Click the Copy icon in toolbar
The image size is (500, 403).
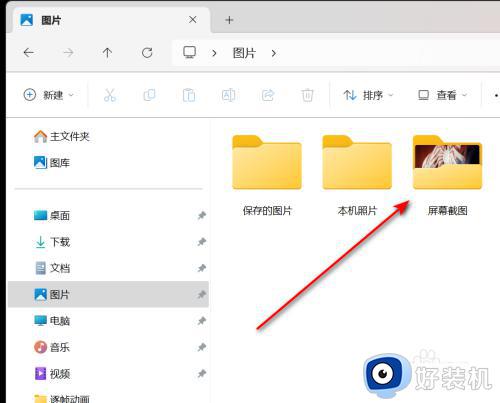click(x=149, y=95)
